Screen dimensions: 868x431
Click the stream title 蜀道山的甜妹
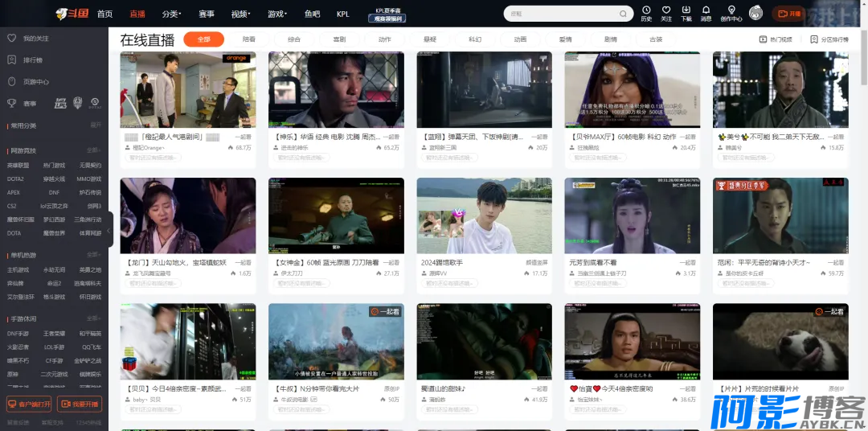click(444, 388)
